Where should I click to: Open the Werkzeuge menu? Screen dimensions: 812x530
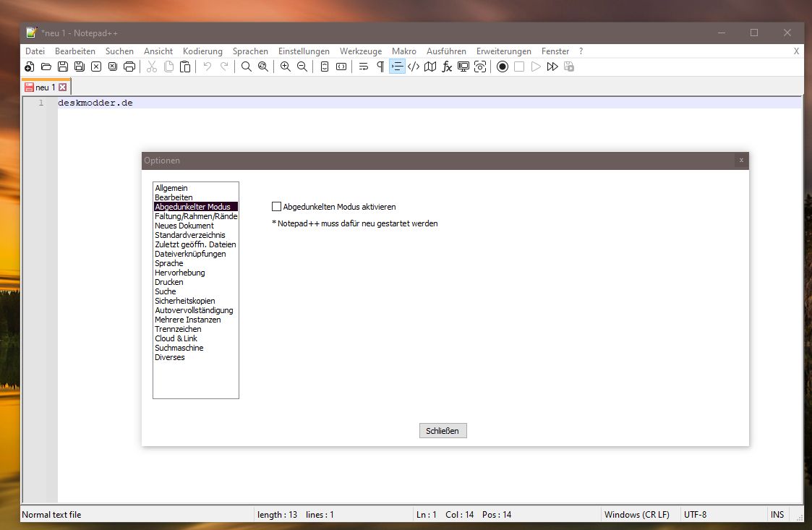point(361,51)
